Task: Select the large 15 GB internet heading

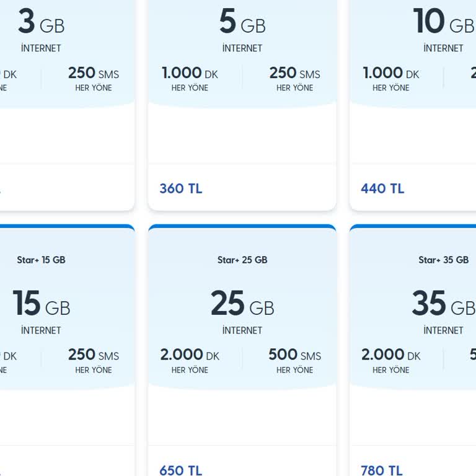Action: 41,304
